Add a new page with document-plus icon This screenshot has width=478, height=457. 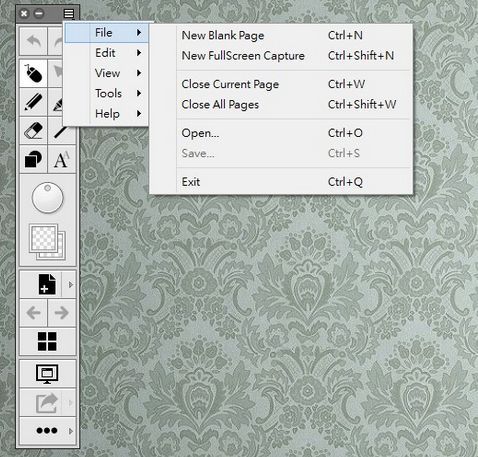47,284
